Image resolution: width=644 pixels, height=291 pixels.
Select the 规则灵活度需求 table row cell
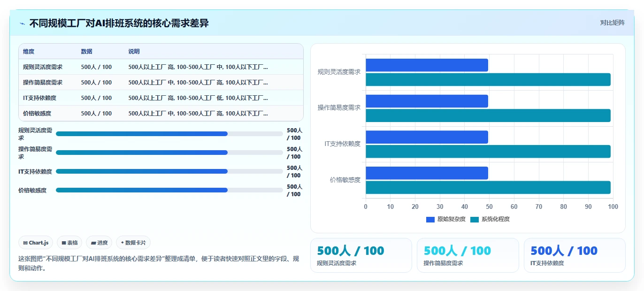[x=43, y=67]
